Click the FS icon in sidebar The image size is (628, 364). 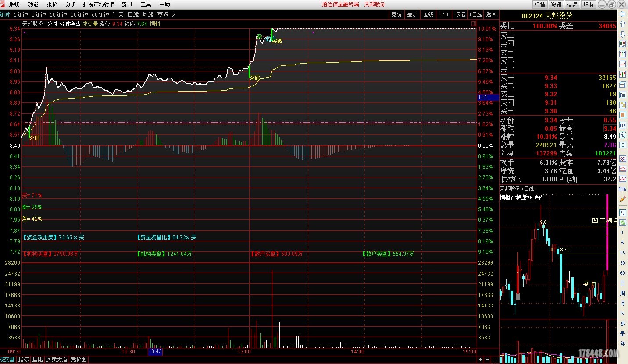(622, 212)
